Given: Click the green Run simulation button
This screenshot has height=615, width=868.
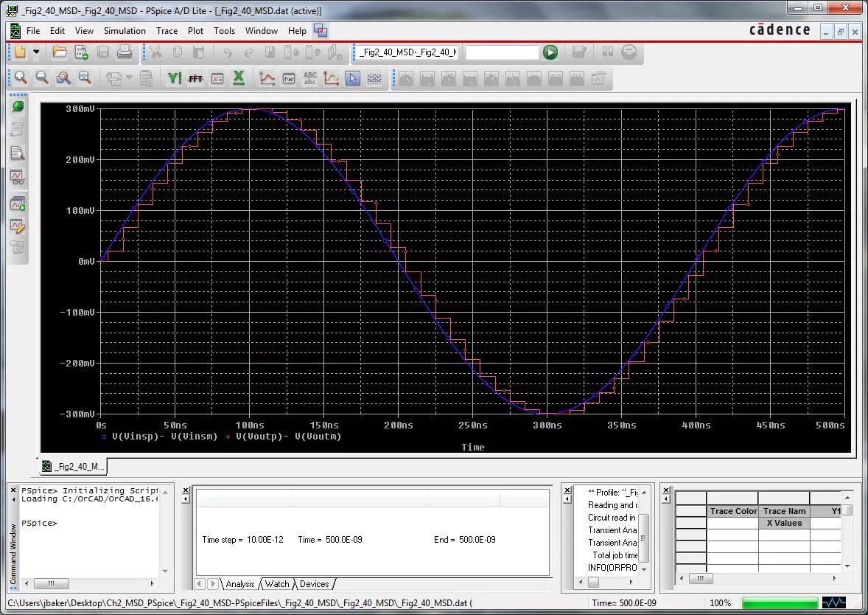Looking at the screenshot, I should coord(550,52).
